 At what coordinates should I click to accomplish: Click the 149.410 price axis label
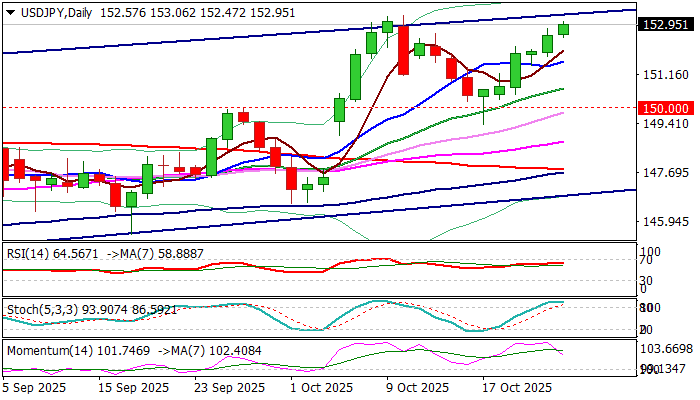[x=664, y=124]
